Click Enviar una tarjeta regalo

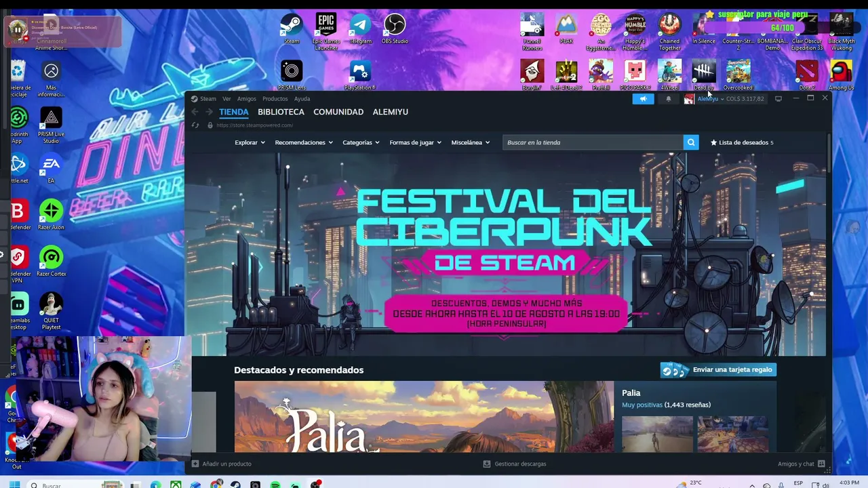[718, 369]
